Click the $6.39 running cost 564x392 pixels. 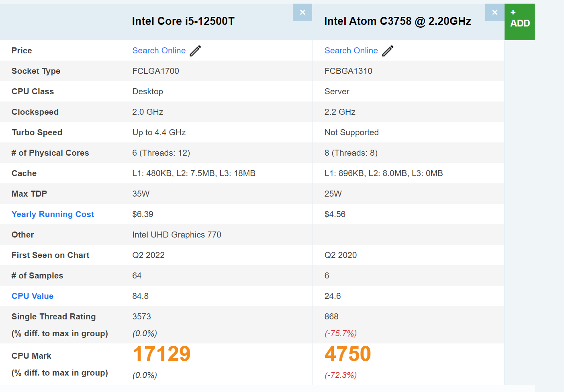pos(143,214)
